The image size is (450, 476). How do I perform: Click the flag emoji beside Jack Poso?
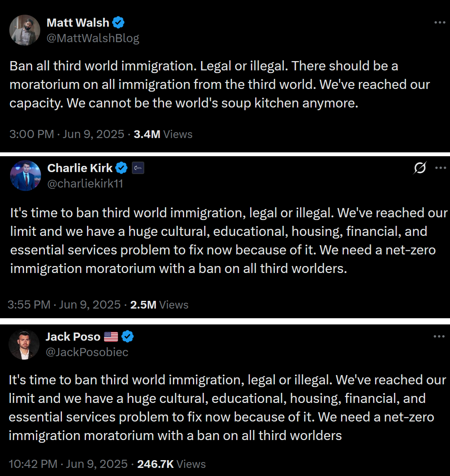(111, 337)
